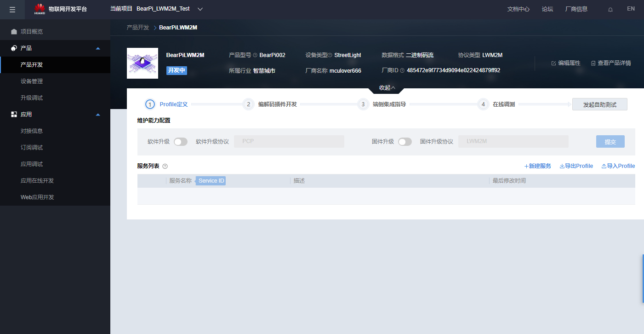Screen dimensions: 644x334
Task: Click the 最后修改时间 column header
Action: (x=509, y=181)
